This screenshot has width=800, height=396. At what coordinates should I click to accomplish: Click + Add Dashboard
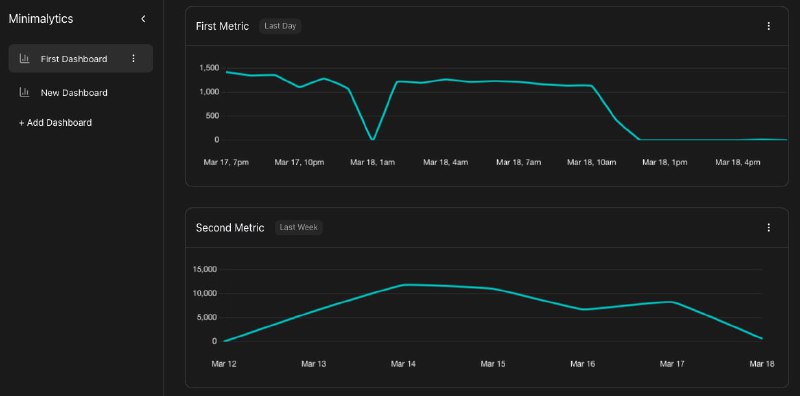point(56,122)
